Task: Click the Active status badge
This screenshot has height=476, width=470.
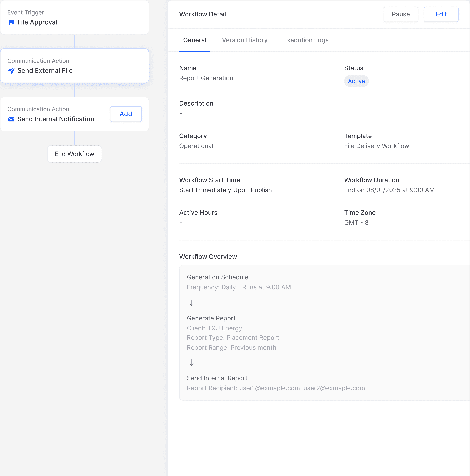Action: tap(356, 81)
